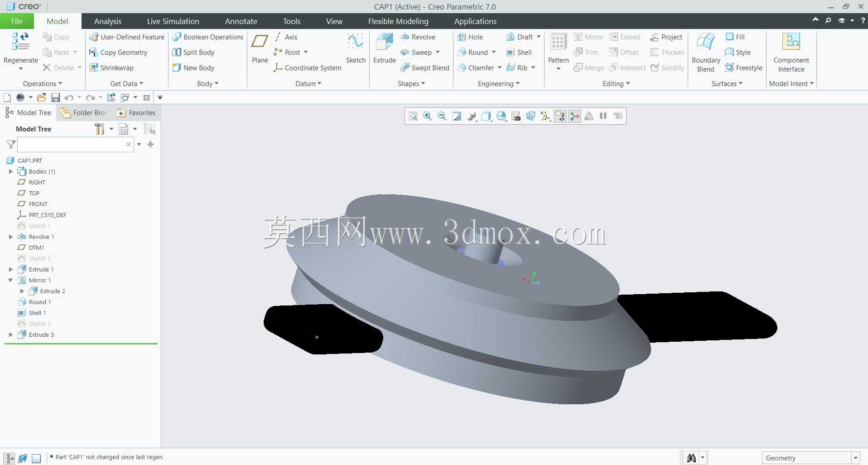Toggle full-screen icon in status bar
Image resolution: width=868 pixels, height=465 pixels.
36,458
